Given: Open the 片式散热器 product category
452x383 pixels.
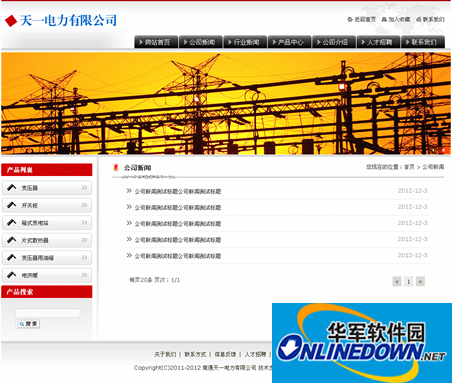Looking at the screenshot, I should (47, 240).
